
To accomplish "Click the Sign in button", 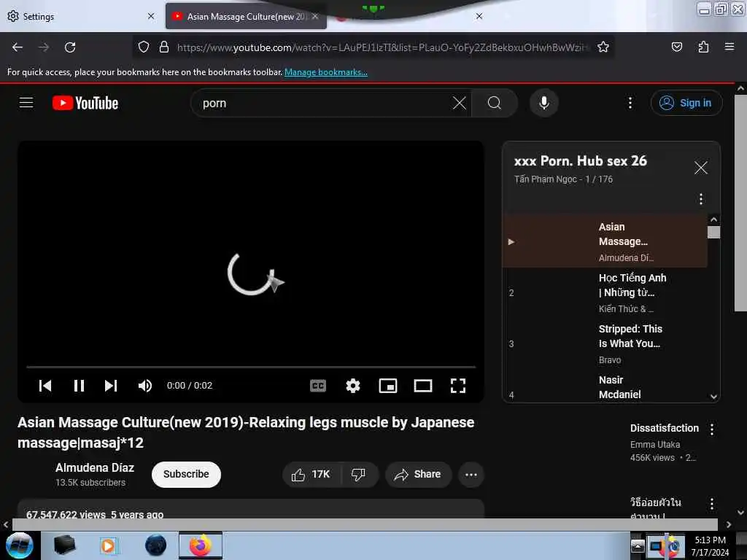I will tap(686, 103).
